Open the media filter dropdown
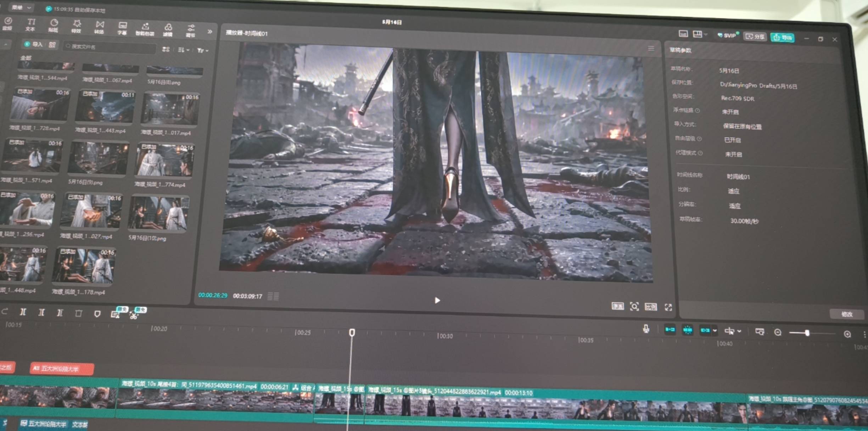This screenshot has width=868, height=431. point(203,51)
